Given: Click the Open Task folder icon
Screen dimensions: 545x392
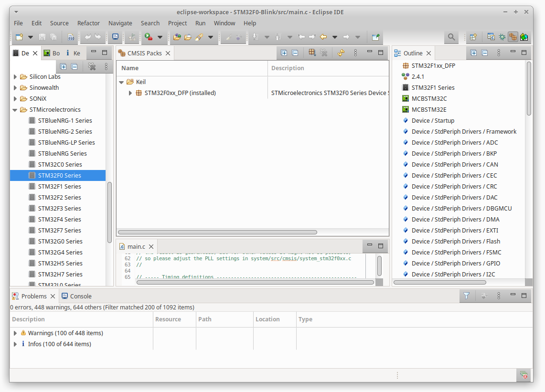Looking at the screenshot, I should pos(188,37).
